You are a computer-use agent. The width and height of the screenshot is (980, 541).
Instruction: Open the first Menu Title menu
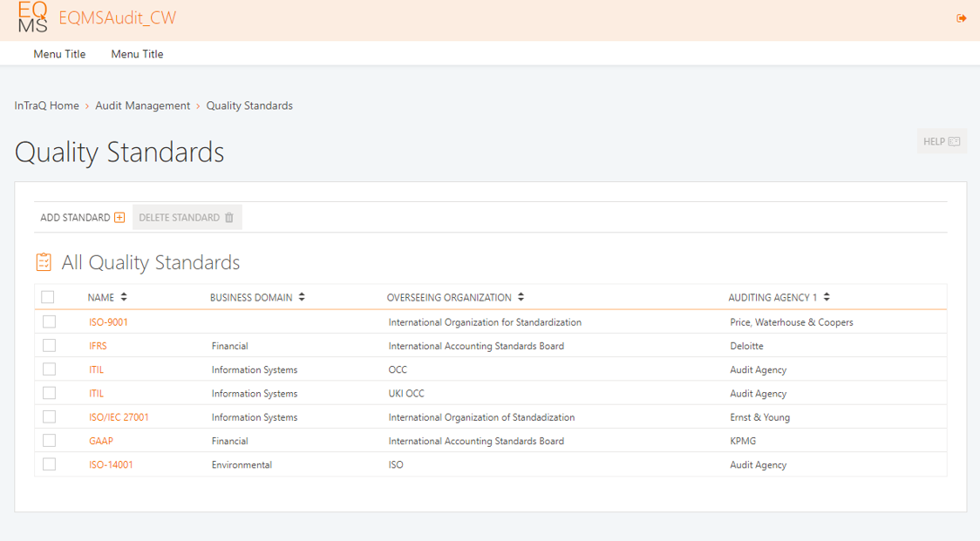[59, 54]
